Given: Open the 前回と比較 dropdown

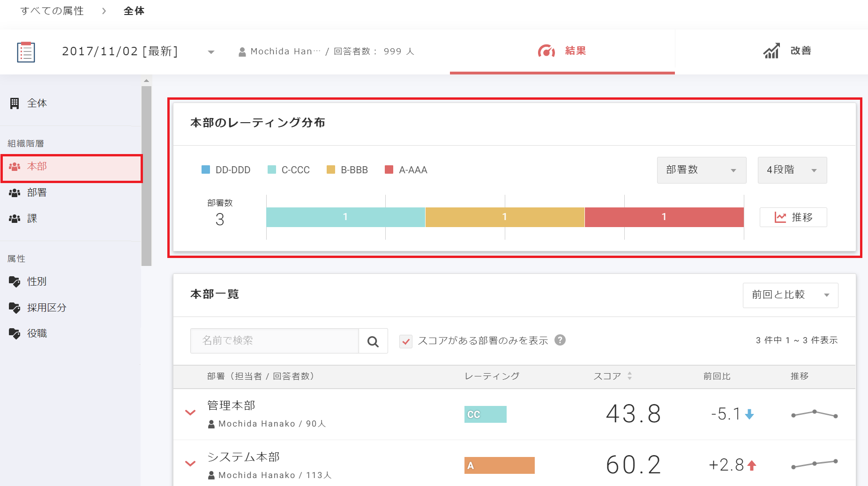Looking at the screenshot, I should pos(790,295).
